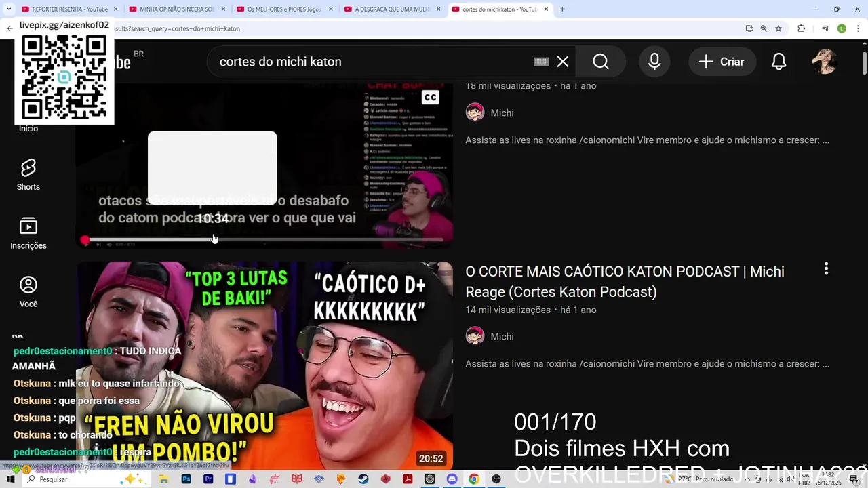Open Adobe Acrobat from the taskbar
Screen dimensions: 868x488
point(408,479)
